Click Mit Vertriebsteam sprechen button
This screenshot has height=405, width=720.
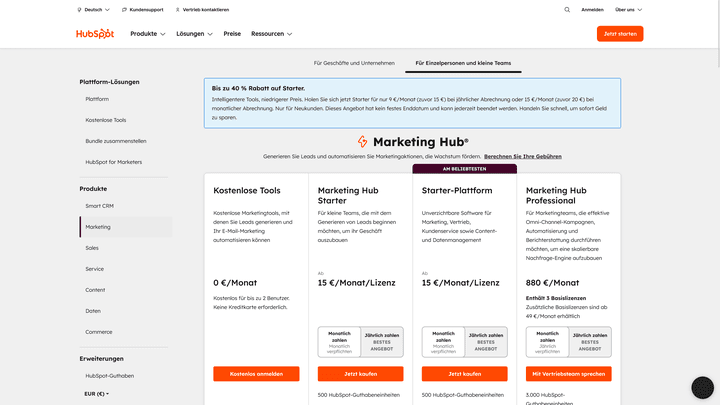point(568,374)
